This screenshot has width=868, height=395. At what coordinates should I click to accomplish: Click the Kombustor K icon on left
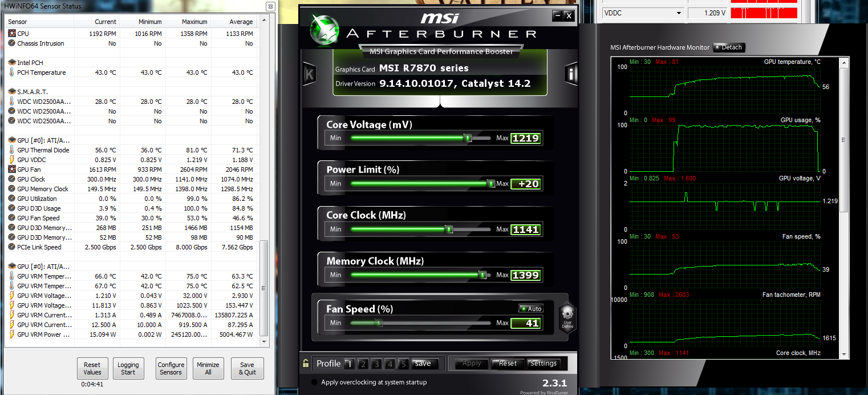point(309,74)
